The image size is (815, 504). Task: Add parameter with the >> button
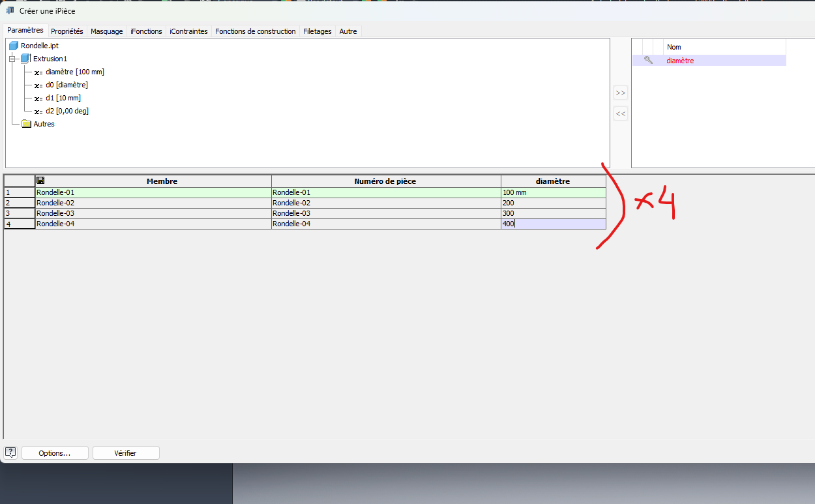(621, 93)
